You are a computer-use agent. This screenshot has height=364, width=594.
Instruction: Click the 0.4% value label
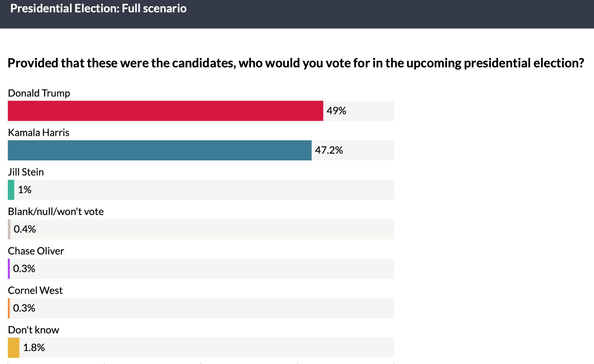[25, 229]
